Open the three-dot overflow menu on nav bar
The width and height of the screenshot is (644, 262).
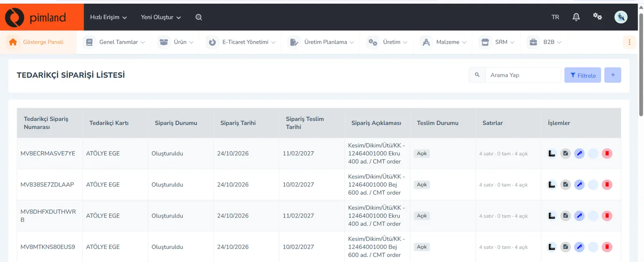[630, 42]
